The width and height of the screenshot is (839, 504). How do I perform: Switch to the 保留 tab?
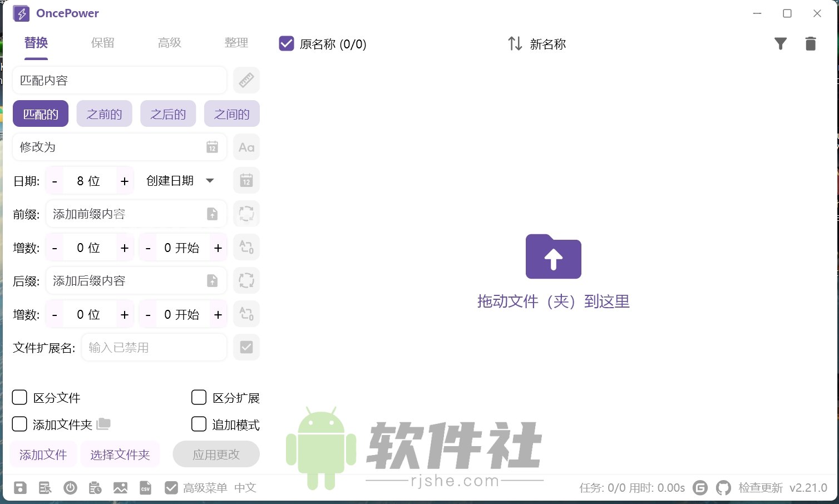point(103,43)
